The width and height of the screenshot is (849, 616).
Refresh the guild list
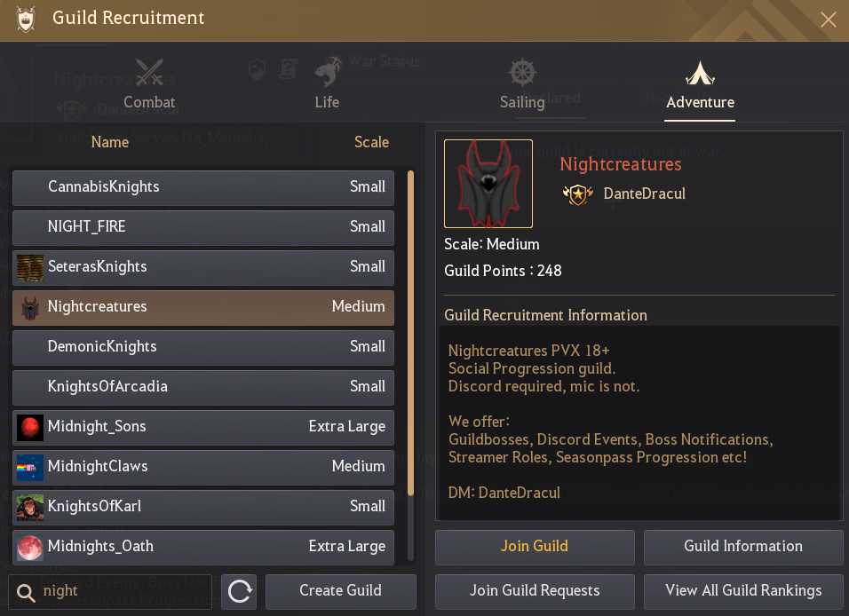tap(238, 591)
